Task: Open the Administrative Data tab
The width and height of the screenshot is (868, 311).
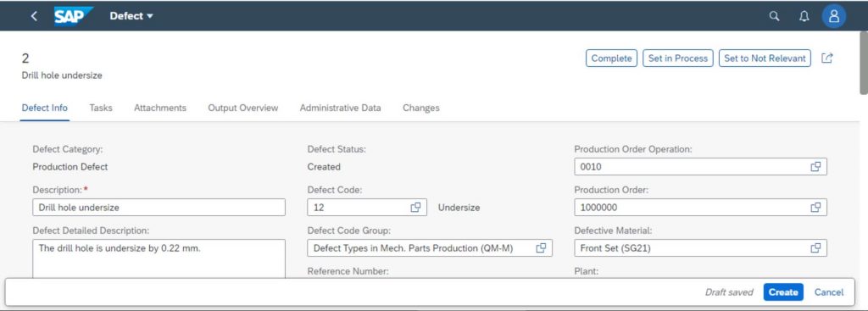Action: point(341,108)
